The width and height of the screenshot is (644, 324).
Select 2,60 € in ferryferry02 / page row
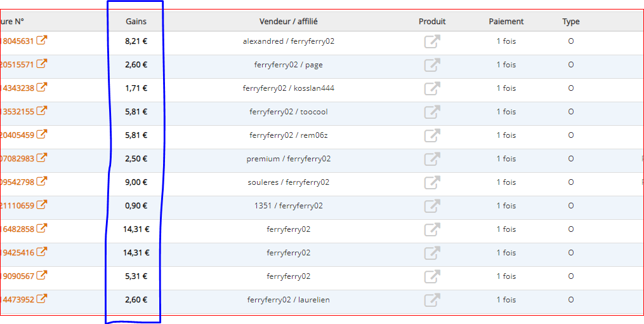(x=136, y=65)
